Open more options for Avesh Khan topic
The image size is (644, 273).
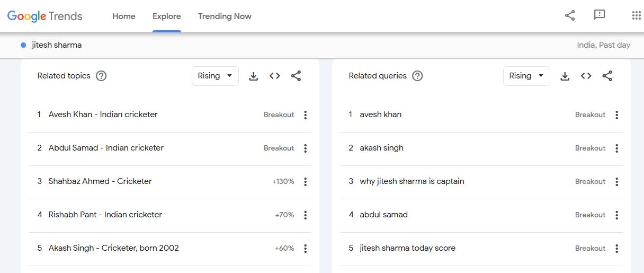coord(305,115)
